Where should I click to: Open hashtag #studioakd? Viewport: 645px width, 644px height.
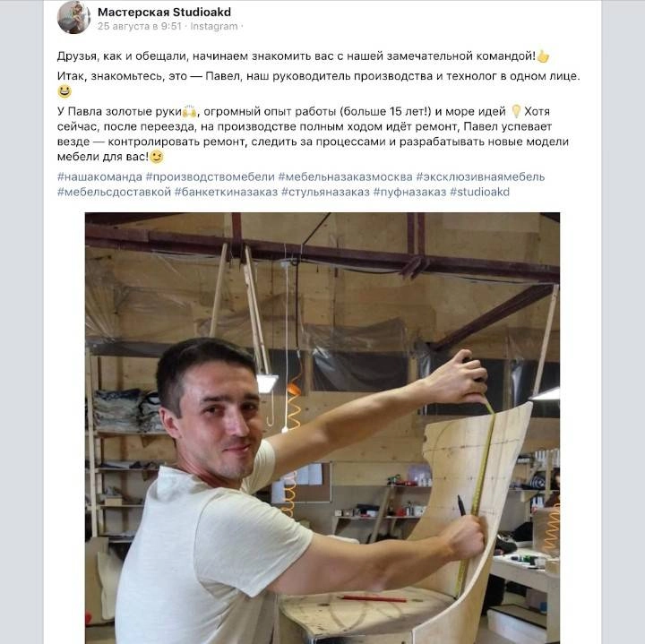pos(479,192)
